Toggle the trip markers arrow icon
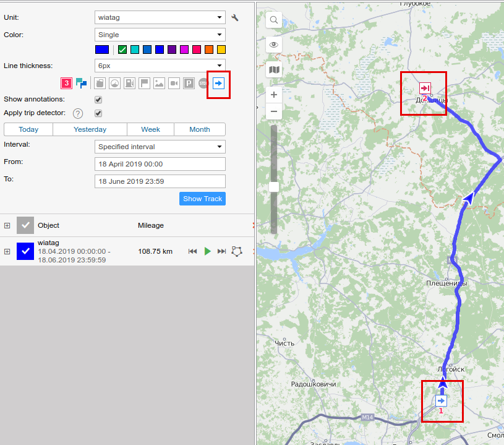Image resolution: width=504 pixels, height=445 pixels. [218, 83]
